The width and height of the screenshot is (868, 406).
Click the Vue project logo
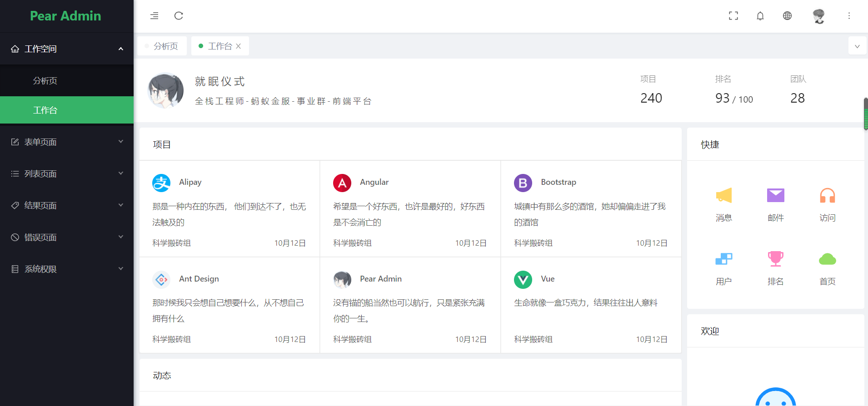click(523, 280)
